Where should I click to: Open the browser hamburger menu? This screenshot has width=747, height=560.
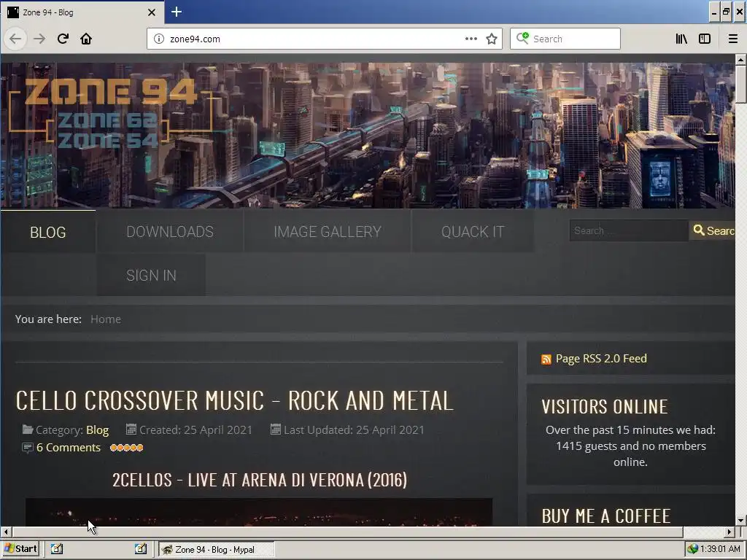click(732, 39)
